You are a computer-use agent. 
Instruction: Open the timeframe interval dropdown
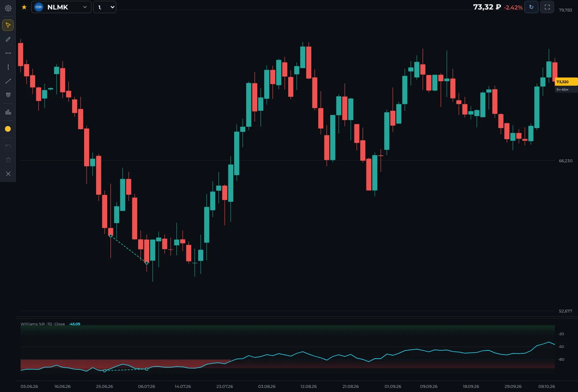pyautogui.click(x=105, y=7)
